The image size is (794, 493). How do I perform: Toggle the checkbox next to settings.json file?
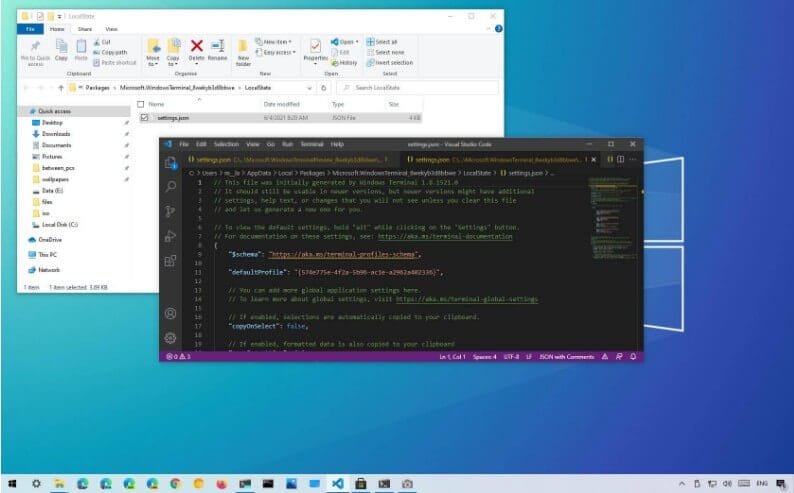(x=145, y=117)
